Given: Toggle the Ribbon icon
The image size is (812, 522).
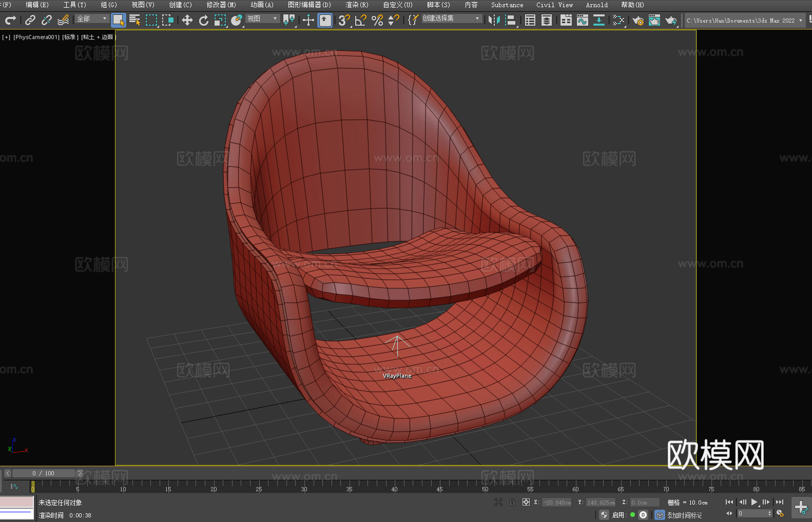Looking at the screenshot, I should [566, 20].
